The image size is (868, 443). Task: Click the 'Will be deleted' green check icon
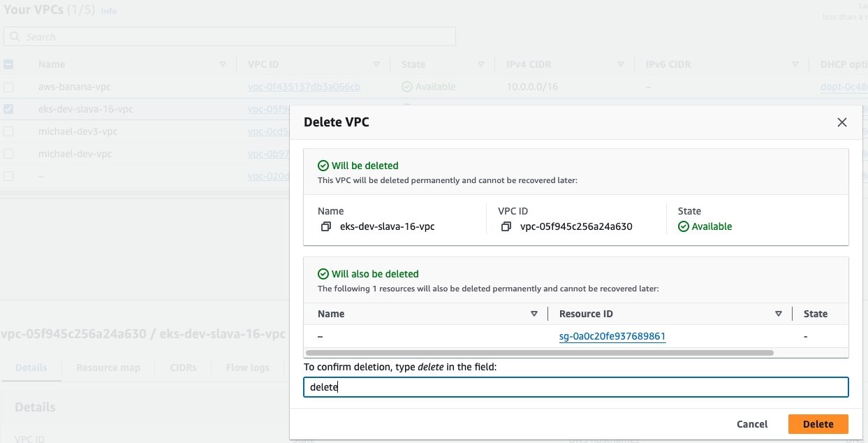coord(323,166)
